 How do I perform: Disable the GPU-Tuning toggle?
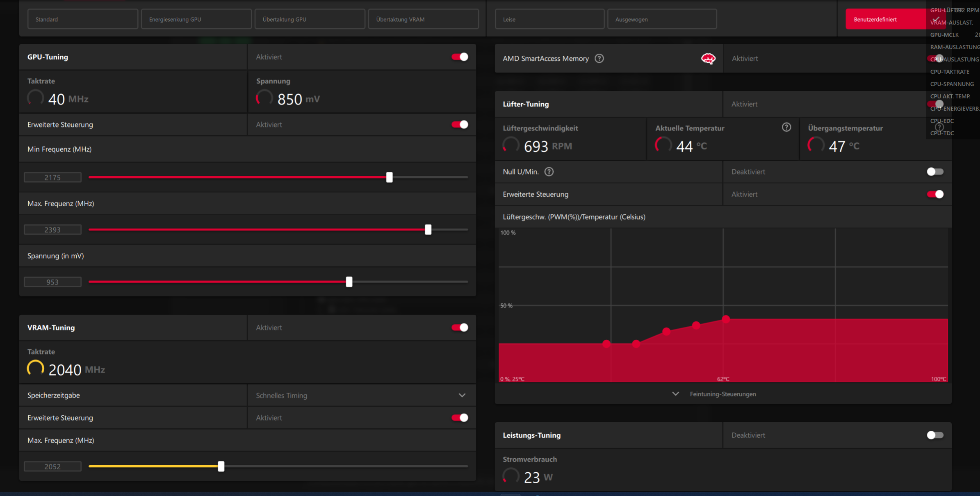(460, 57)
